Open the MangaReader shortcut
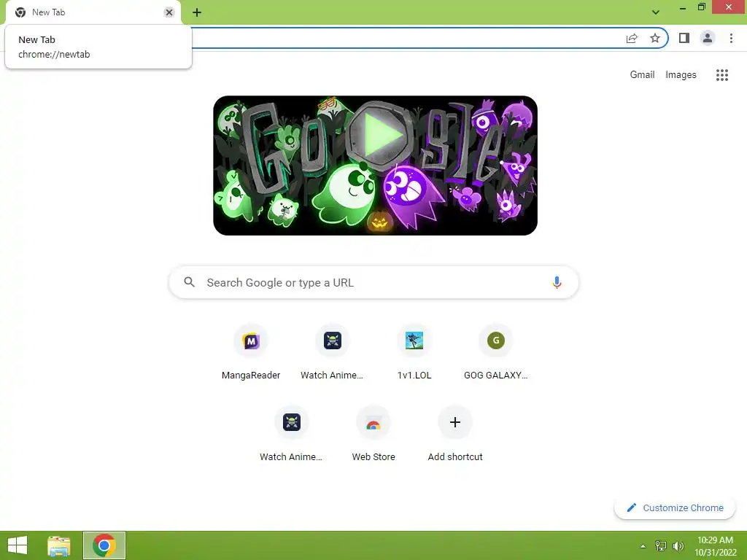The image size is (747, 560). tap(251, 352)
